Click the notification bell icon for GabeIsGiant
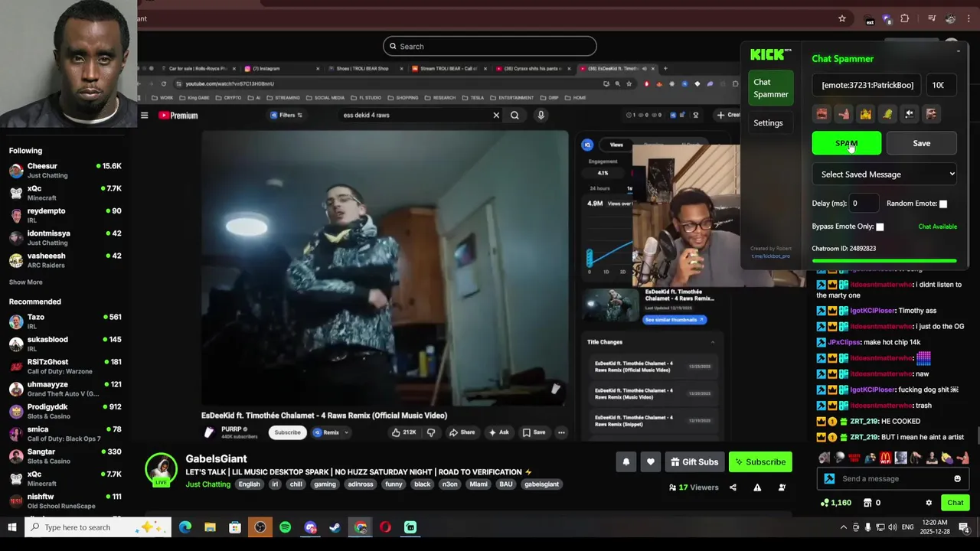 coord(626,462)
